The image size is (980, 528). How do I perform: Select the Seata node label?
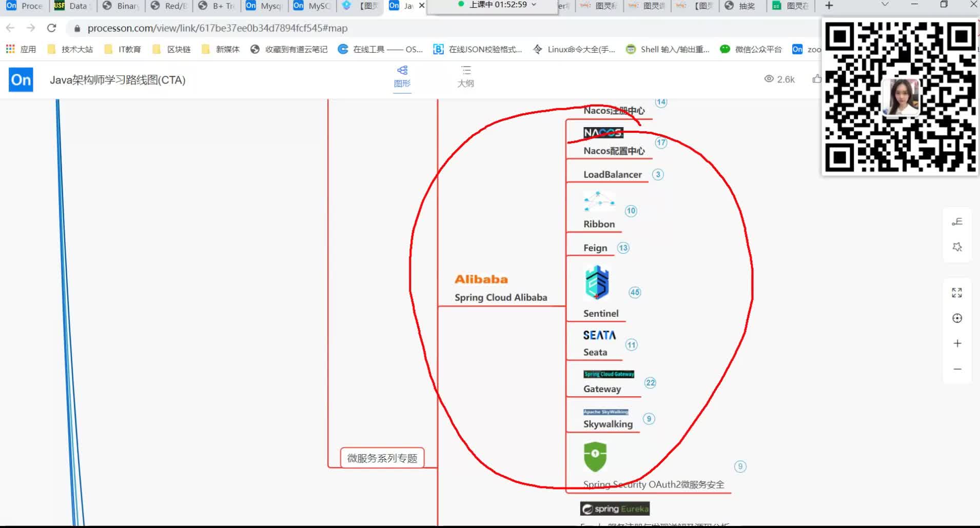click(x=595, y=352)
